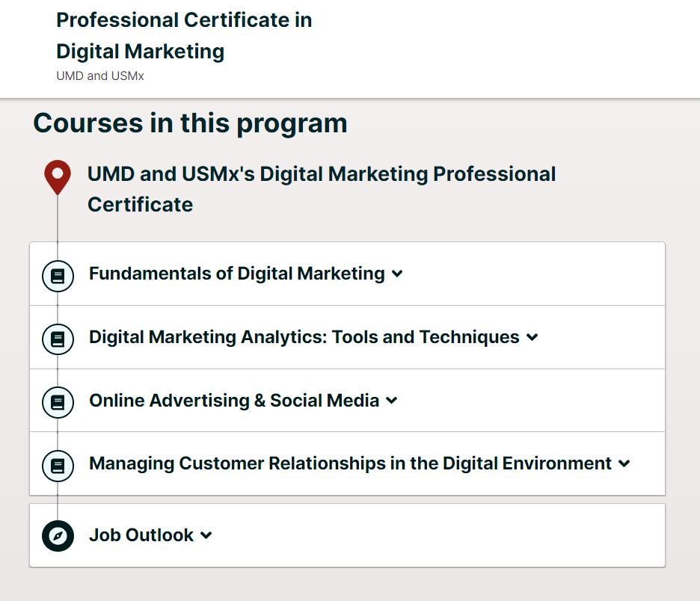Open the chevron after Managing Customer Relationships title
700x601 pixels.
(x=624, y=464)
